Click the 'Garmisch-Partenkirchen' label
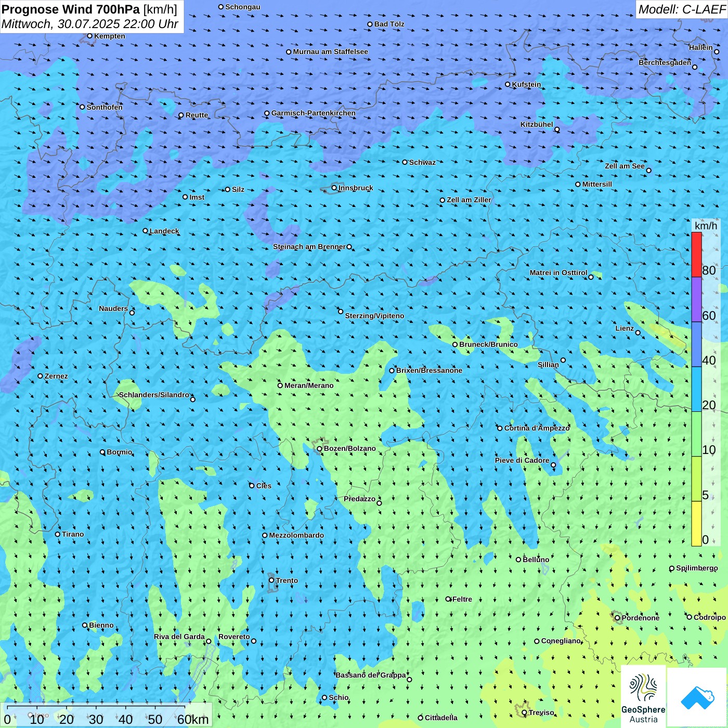Image resolution: width=728 pixels, height=728 pixels. pos(314,113)
